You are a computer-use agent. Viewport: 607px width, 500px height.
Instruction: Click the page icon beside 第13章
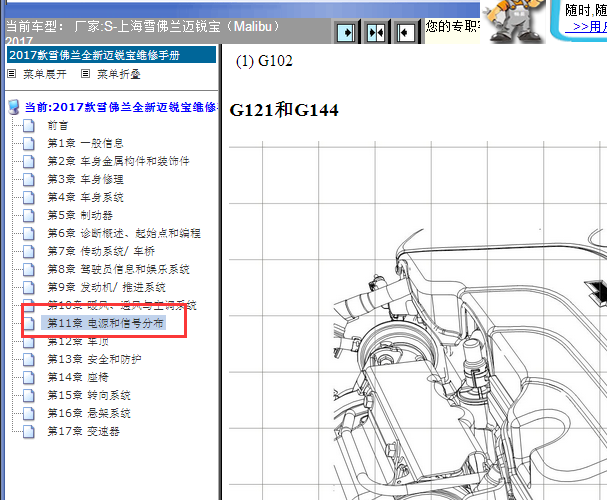pos(28,360)
